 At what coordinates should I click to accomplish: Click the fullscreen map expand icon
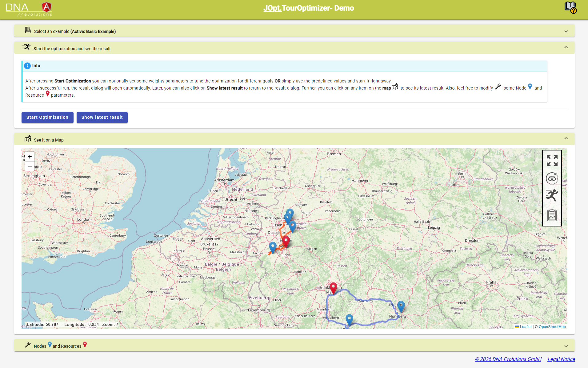552,160
